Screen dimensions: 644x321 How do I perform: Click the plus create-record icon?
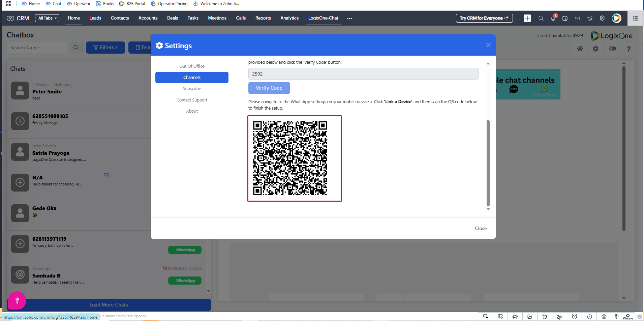(527, 18)
